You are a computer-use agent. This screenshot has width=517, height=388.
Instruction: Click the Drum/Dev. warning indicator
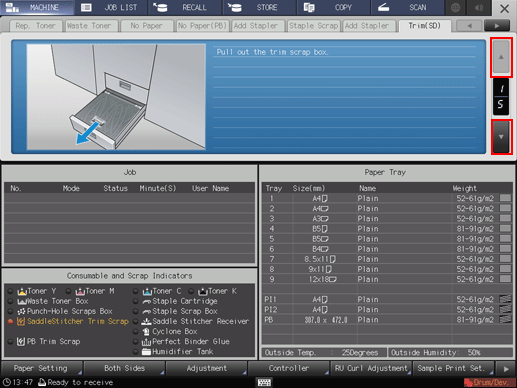488,382
